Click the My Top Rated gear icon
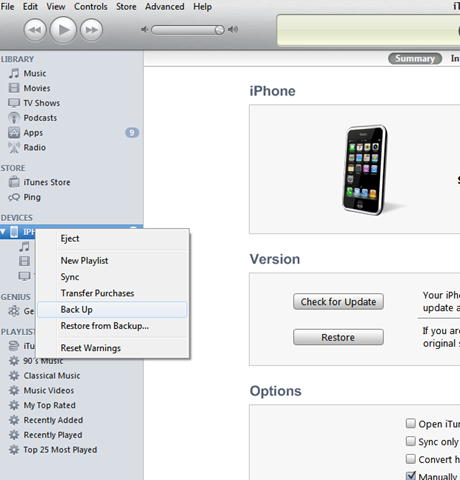Image resolution: width=460 pixels, height=480 pixels. click(14, 405)
